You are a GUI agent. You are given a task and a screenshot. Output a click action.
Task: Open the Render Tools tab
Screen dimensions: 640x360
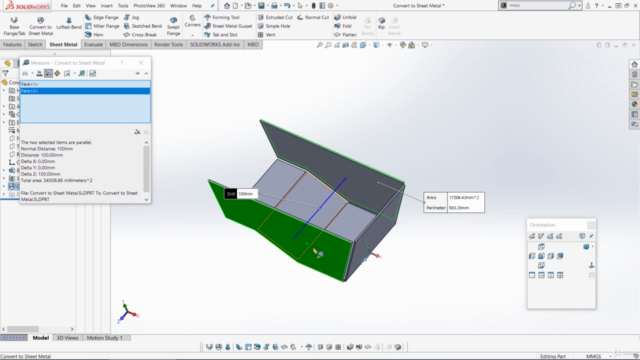coord(169,44)
